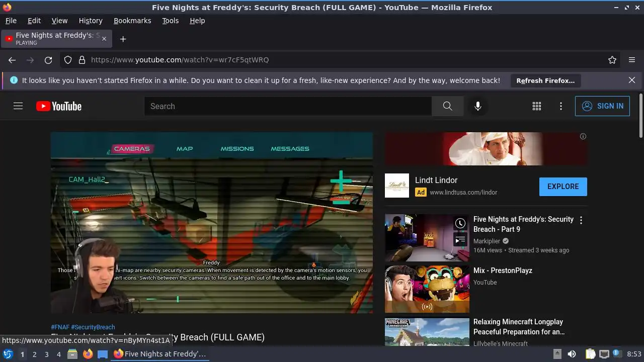This screenshot has width=644, height=362.
Task: Open a new tab with the plus button
Action: (x=123, y=39)
